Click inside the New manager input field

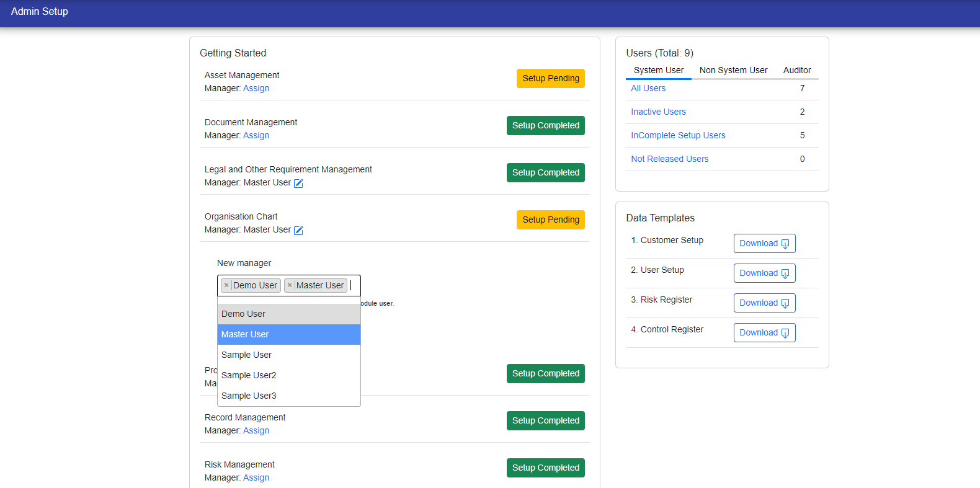[x=354, y=285]
